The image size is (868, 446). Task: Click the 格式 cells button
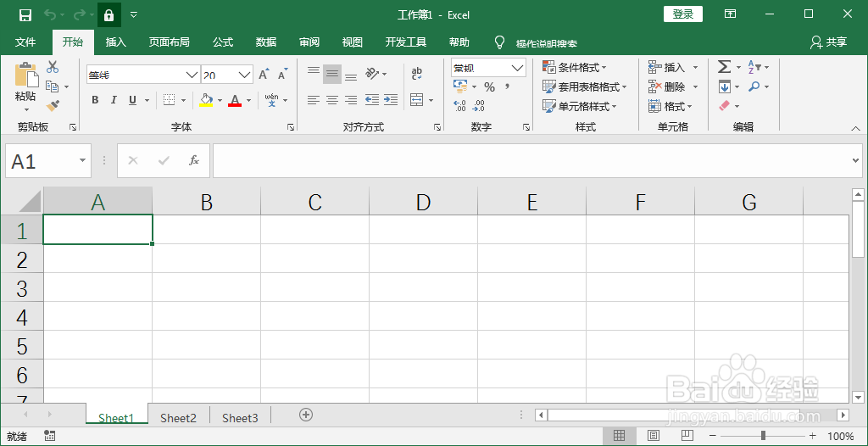click(670, 106)
